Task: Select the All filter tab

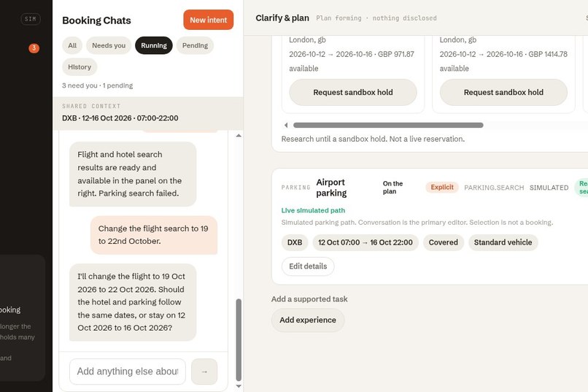Action: (x=72, y=45)
